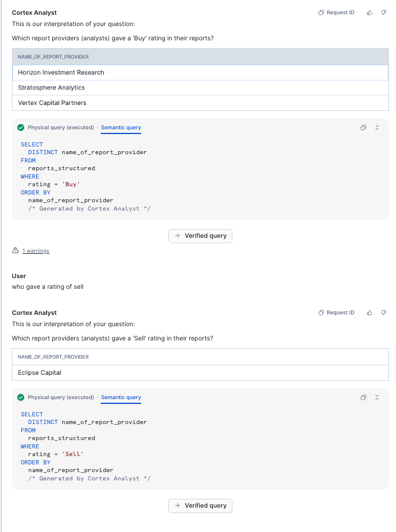Copy the SQL for the 'Buy' query

point(363,128)
